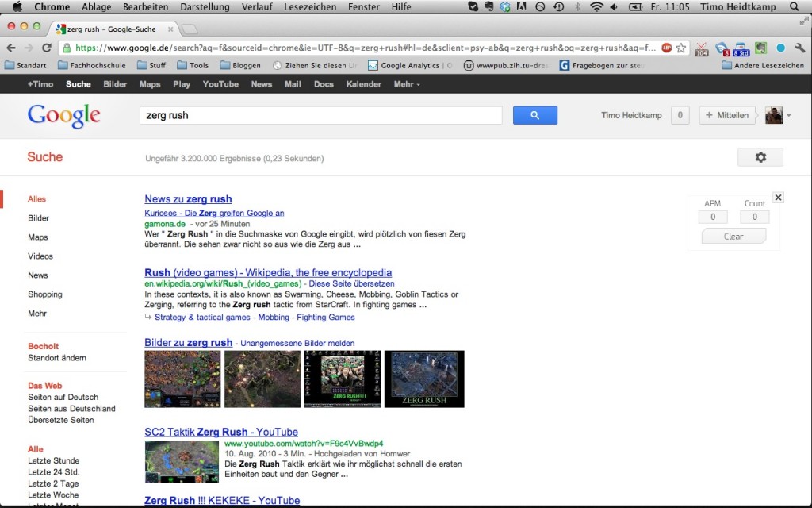Click 'Unangemessene Bilder melden' link
This screenshot has width=812, height=508.
coord(298,343)
